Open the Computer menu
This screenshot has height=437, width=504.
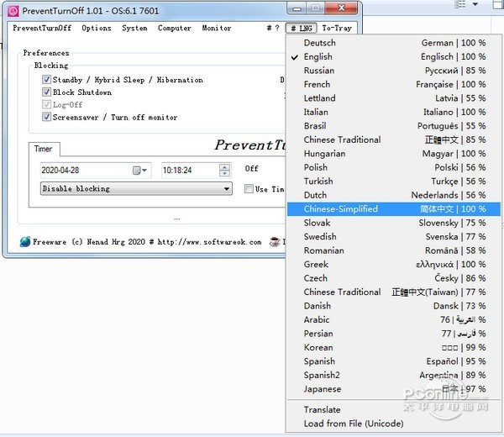(175, 28)
